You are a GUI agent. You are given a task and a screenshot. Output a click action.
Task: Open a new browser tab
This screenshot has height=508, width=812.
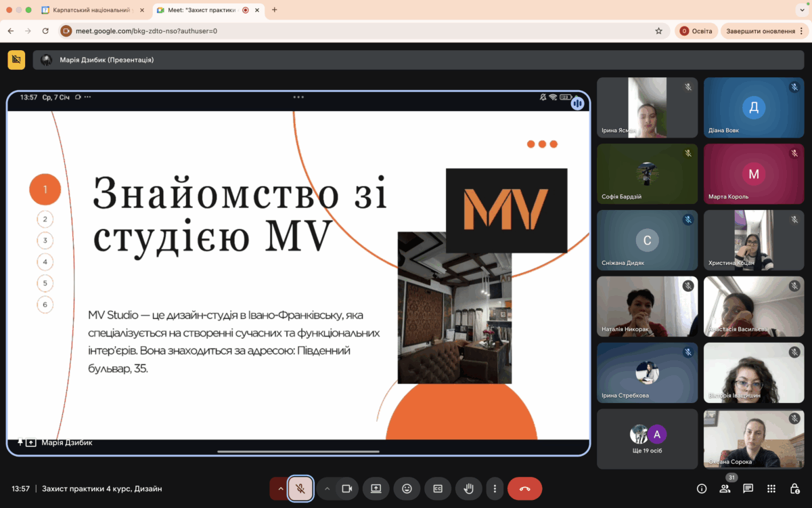coord(274,10)
